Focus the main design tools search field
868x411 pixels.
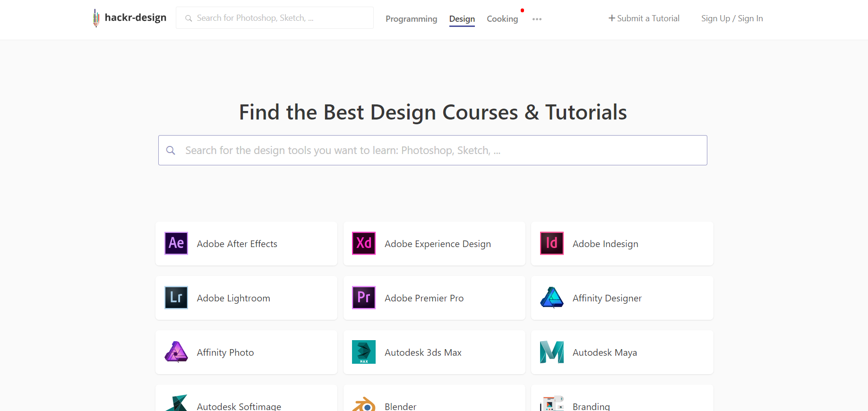pos(433,150)
